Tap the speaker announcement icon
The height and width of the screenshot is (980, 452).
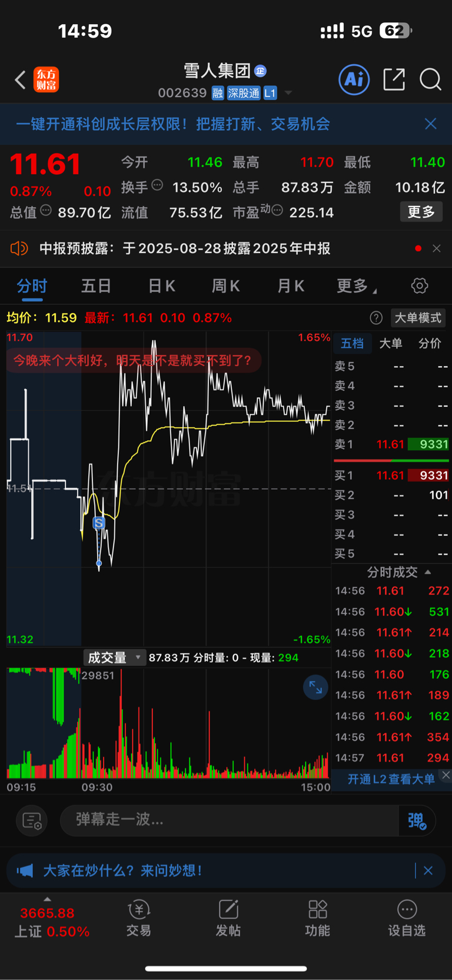[19, 248]
